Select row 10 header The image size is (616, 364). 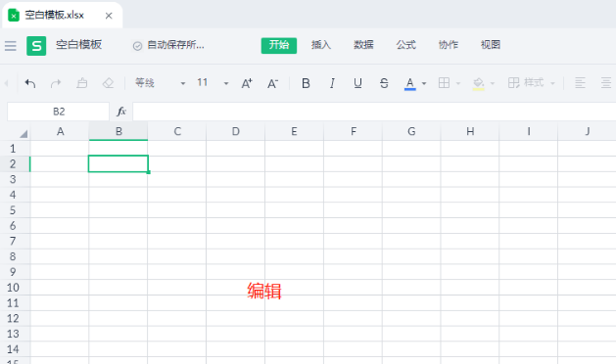(x=15, y=288)
